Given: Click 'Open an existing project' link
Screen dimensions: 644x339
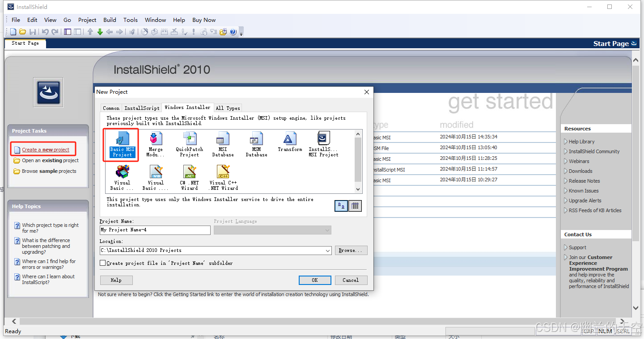Looking at the screenshot, I should 50,160.
